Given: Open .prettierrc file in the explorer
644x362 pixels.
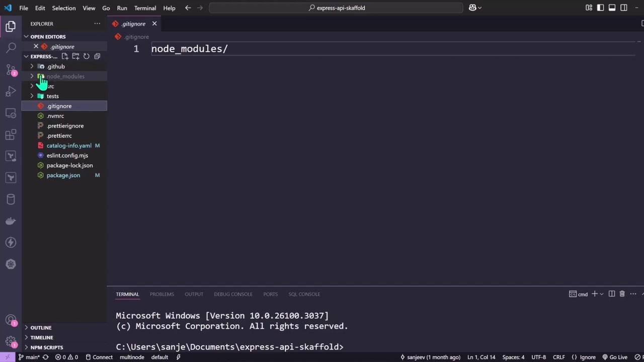Looking at the screenshot, I should [x=59, y=136].
